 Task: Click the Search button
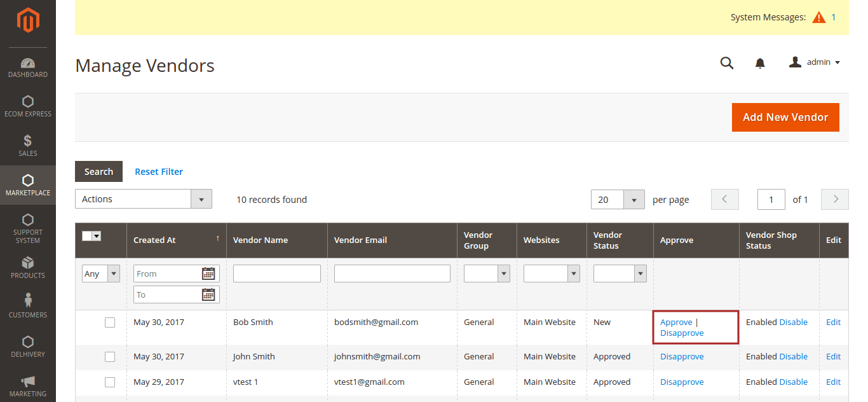98,172
